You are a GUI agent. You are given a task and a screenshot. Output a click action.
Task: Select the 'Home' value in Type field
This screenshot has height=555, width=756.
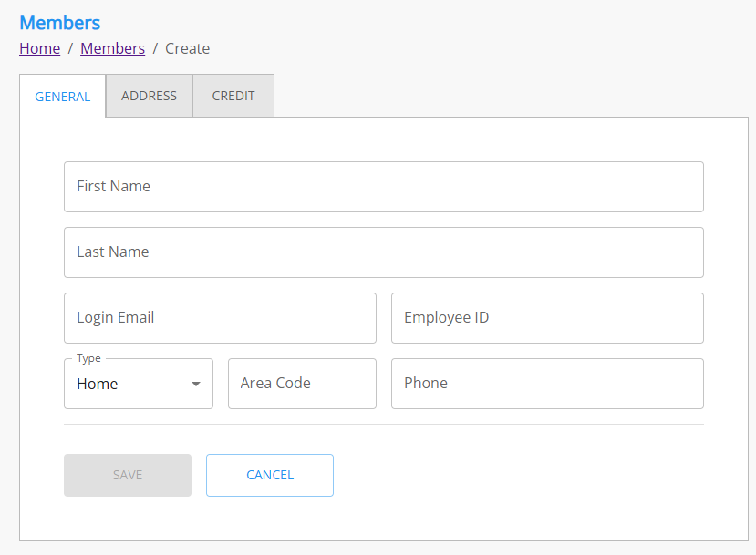coord(98,385)
